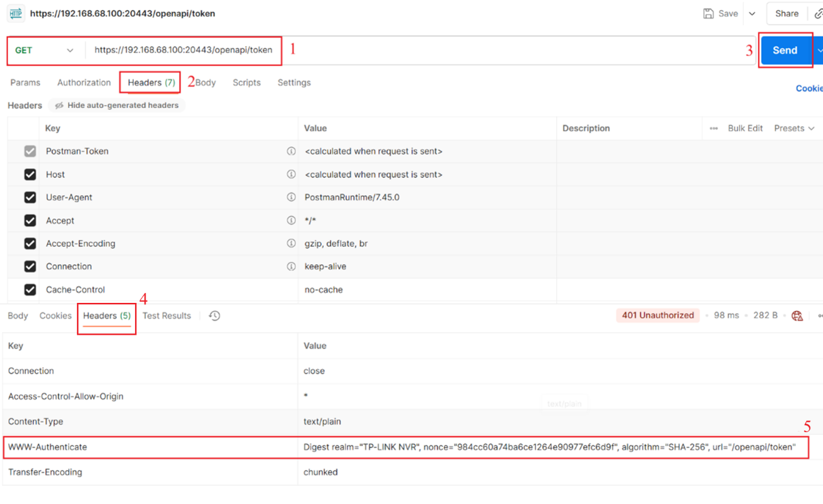
Task: Select the response Headers (5) tab
Action: coord(107,315)
